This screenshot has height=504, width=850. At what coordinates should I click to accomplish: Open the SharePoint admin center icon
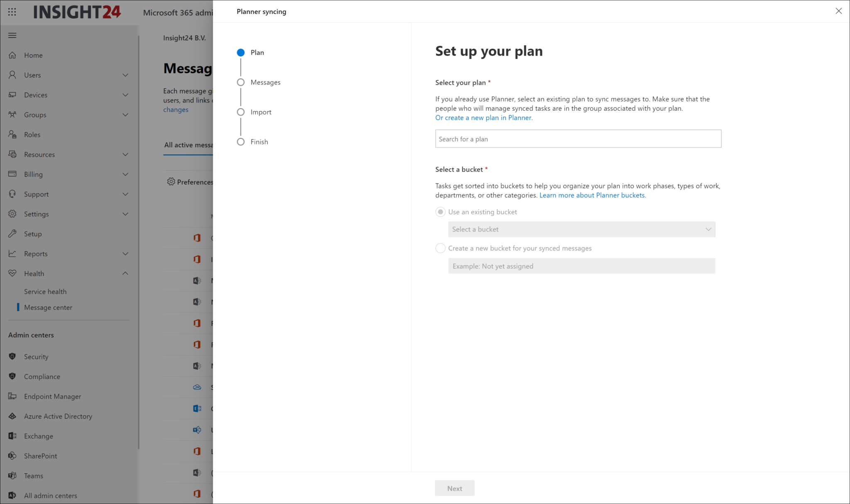[x=12, y=455]
